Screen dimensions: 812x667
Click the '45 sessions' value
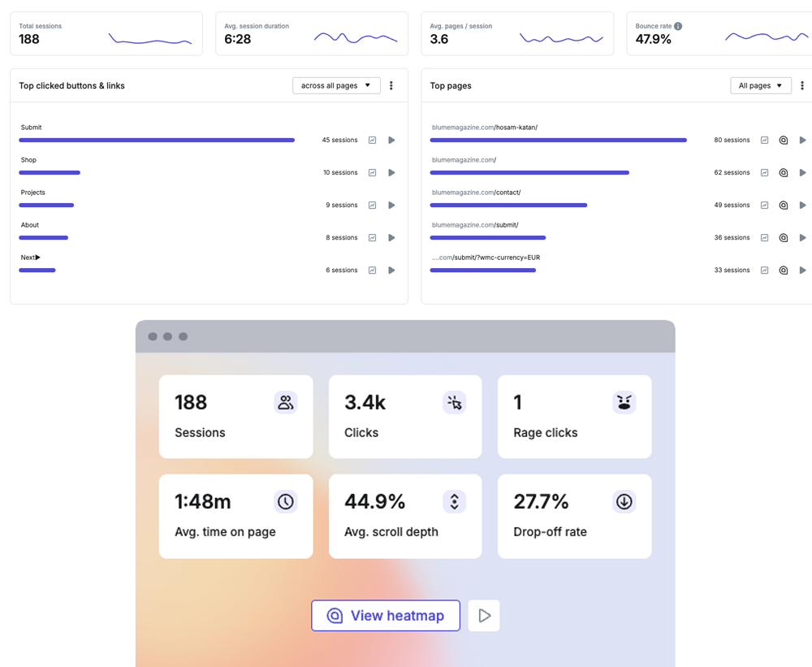pyautogui.click(x=339, y=140)
